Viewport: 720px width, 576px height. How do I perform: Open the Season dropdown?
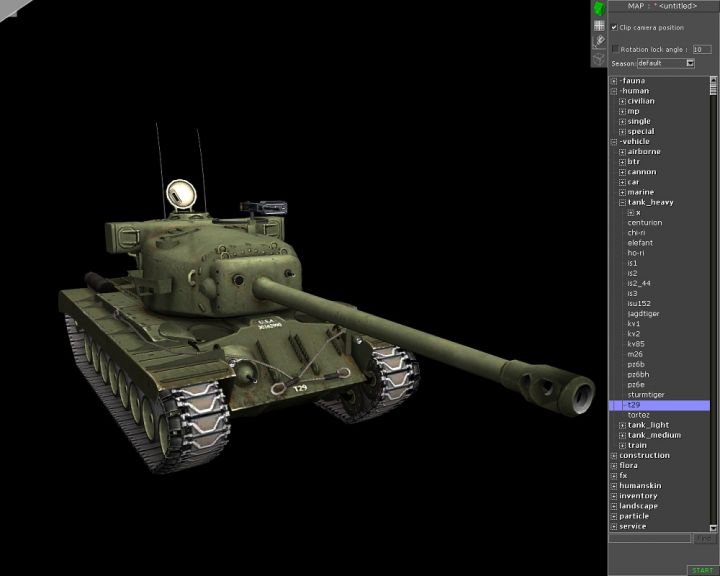coord(690,63)
